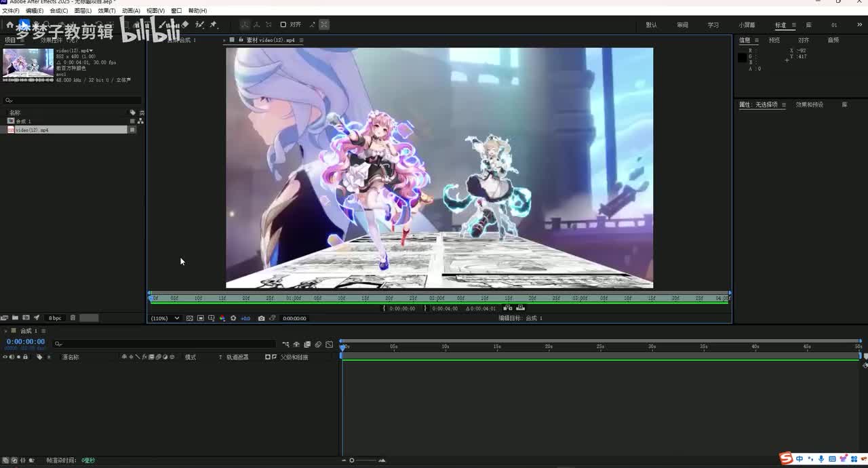Click the Interpret Footage icon in project footer
Image resolution: width=868 pixels, height=468 pixels.
pos(4,317)
